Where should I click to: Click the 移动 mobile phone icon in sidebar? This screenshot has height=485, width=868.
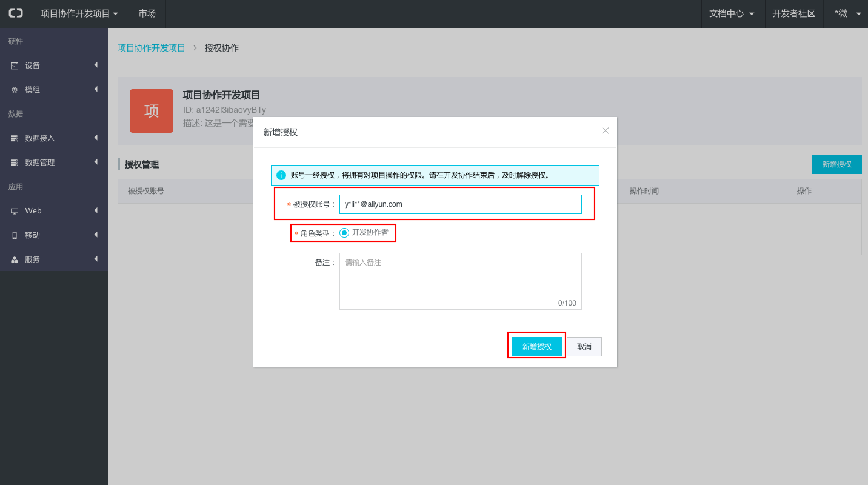(15, 235)
